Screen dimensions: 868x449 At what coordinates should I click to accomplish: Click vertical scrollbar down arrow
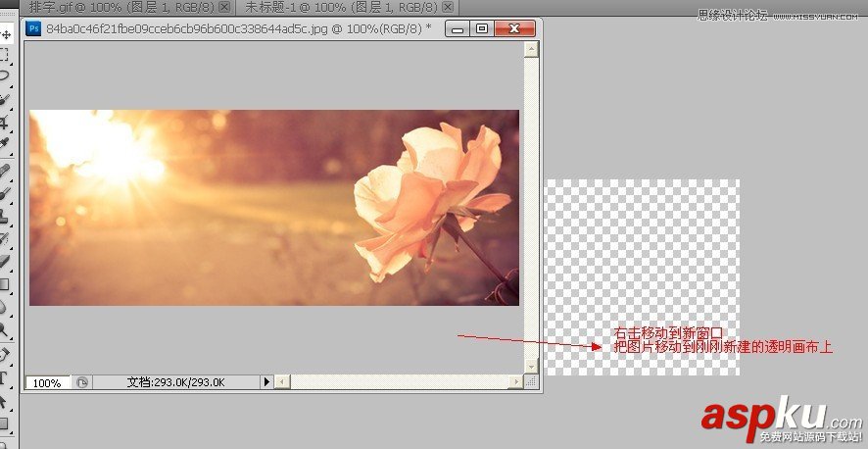[531, 366]
